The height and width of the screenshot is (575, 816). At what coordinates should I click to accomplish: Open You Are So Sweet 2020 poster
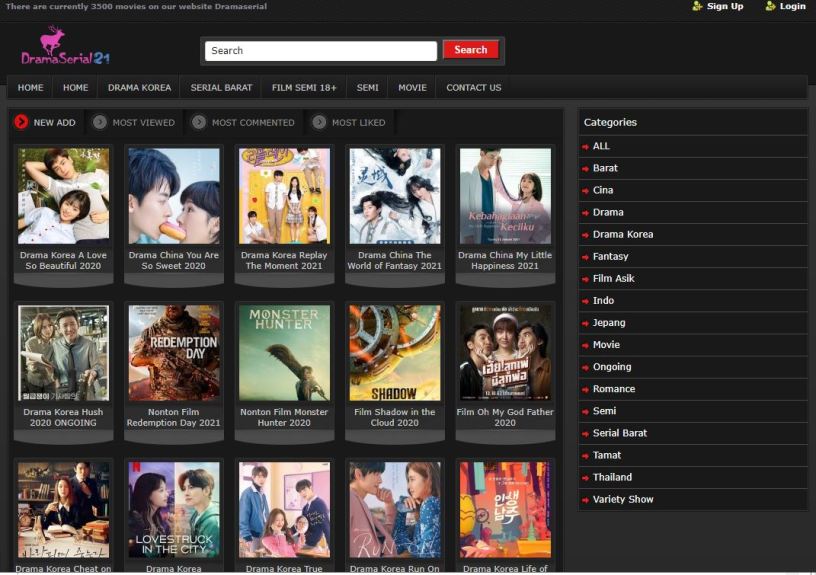[174, 196]
